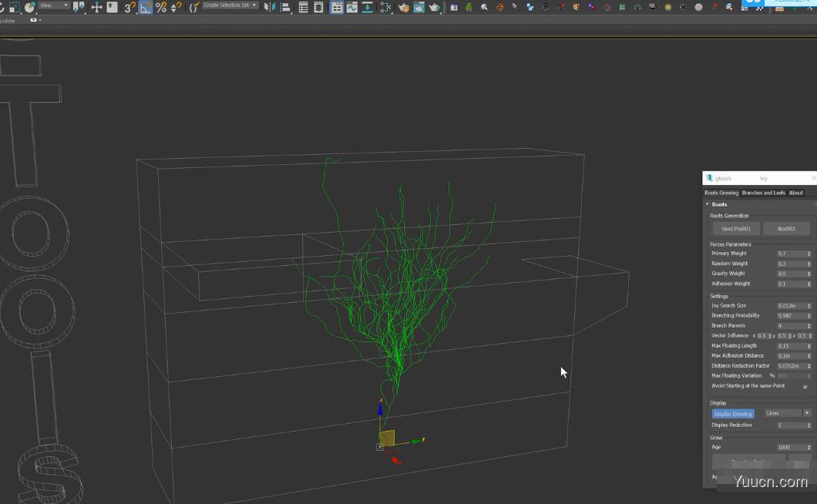Click the Age value field
The image size is (817, 504).
point(792,447)
